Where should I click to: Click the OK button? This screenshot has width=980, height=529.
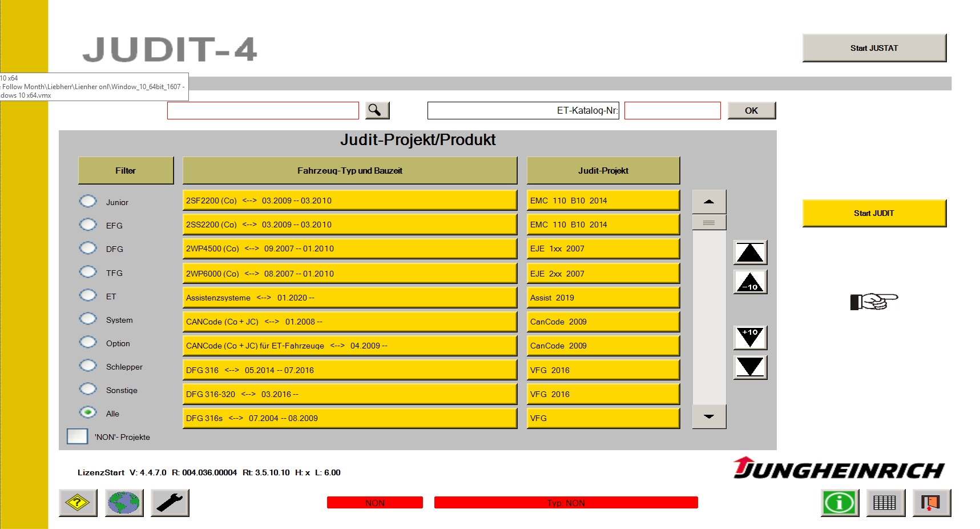pyautogui.click(x=752, y=110)
